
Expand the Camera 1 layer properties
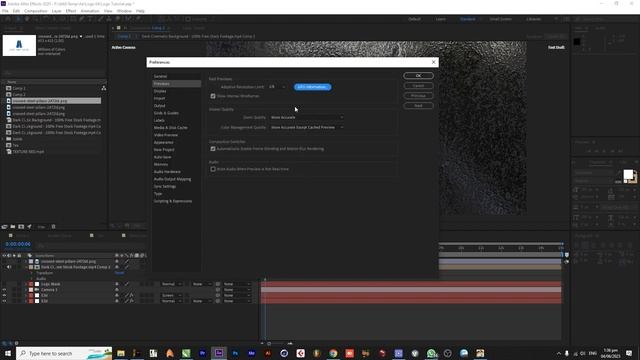26,290
